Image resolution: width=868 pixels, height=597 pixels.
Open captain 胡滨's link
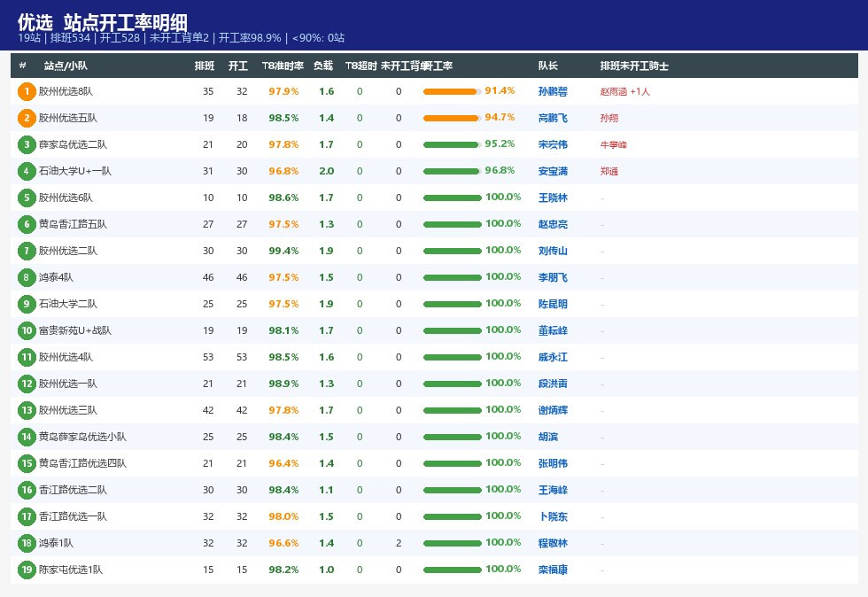point(548,437)
